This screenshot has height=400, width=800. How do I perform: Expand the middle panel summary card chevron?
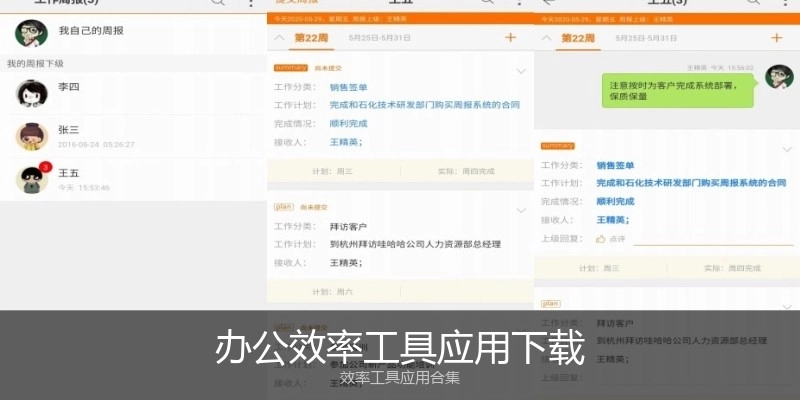[521, 71]
